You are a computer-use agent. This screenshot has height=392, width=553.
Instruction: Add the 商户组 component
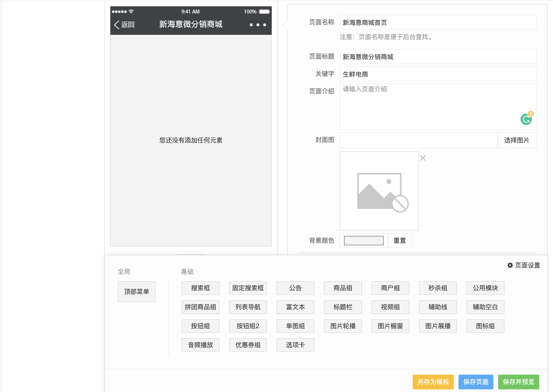pyautogui.click(x=390, y=288)
